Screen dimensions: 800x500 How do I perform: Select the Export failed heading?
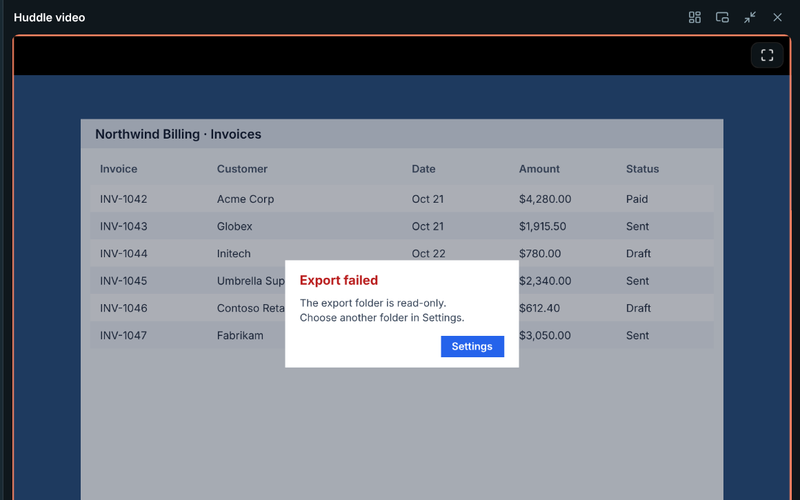pos(339,280)
